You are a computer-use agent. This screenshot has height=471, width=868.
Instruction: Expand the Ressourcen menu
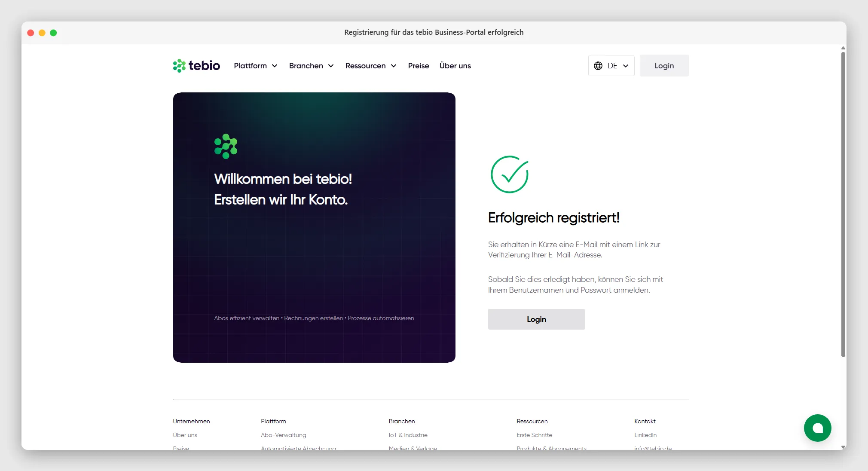point(371,66)
